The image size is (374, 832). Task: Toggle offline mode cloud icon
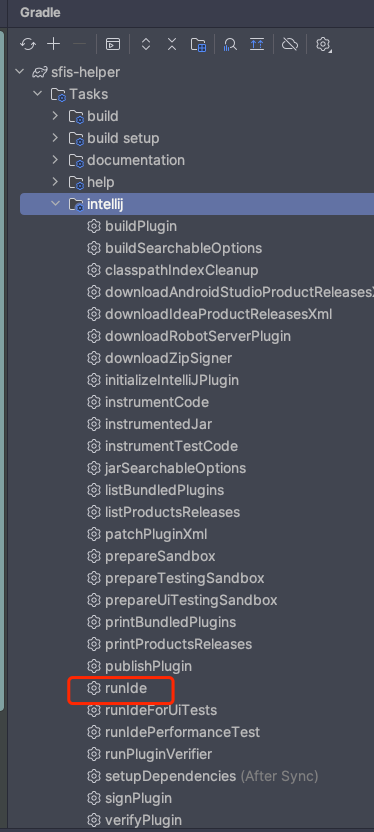290,44
